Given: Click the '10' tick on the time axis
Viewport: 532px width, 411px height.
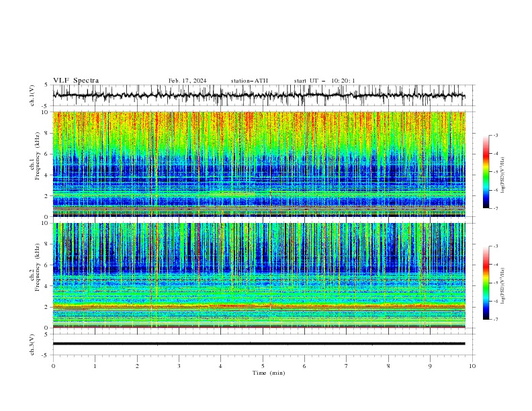Looking at the screenshot, I should click(x=472, y=366).
